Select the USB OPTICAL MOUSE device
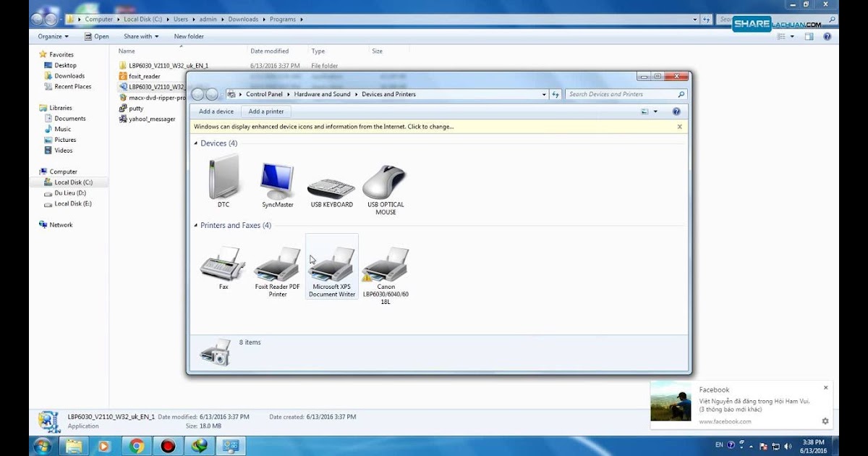The width and height of the screenshot is (868, 456). (x=386, y=190)
